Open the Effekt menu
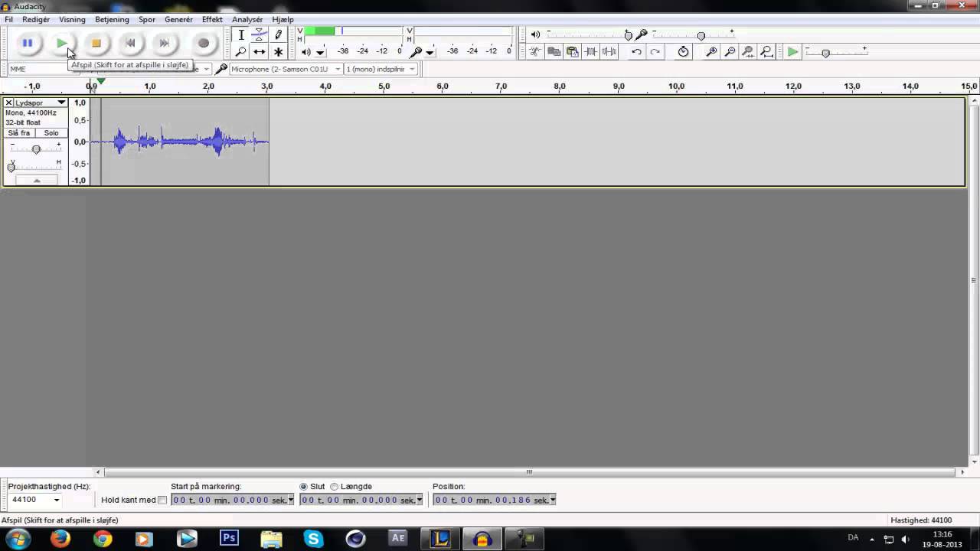The width and height of the screenshot is (980, 551). (212, 19)
